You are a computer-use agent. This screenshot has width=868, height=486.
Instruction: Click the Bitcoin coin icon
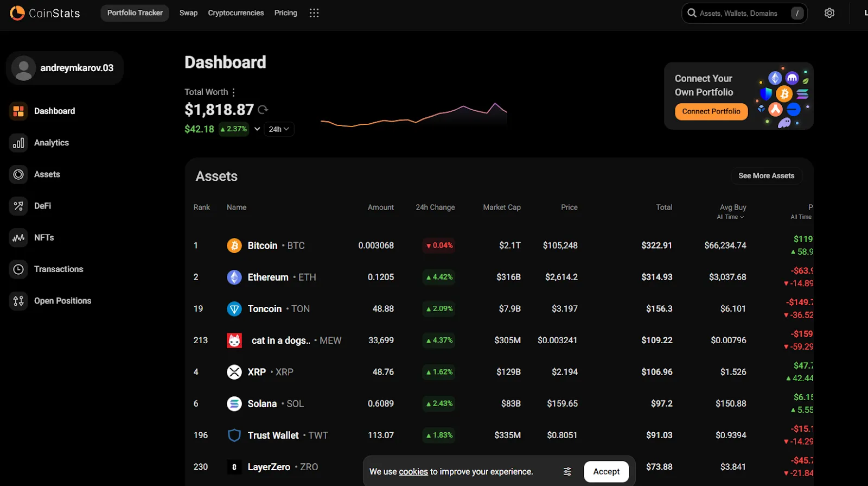pyautogui.click(x=234, y=245)
